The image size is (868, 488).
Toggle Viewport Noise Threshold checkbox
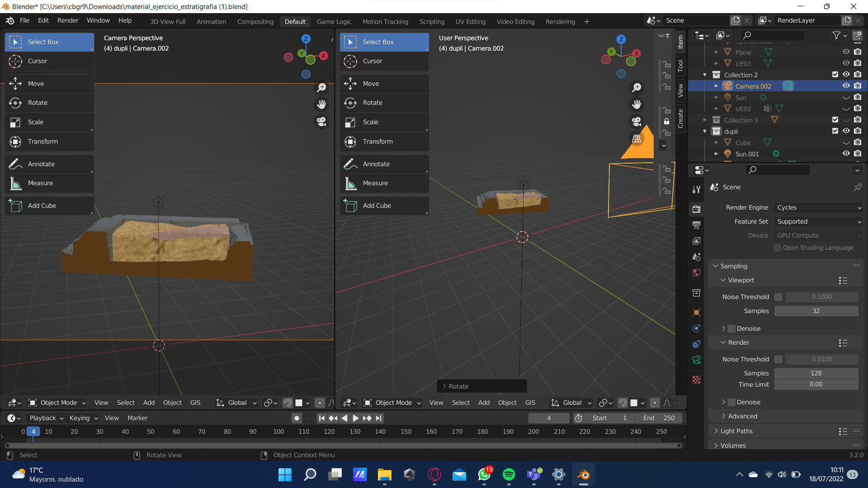[778, 297]
